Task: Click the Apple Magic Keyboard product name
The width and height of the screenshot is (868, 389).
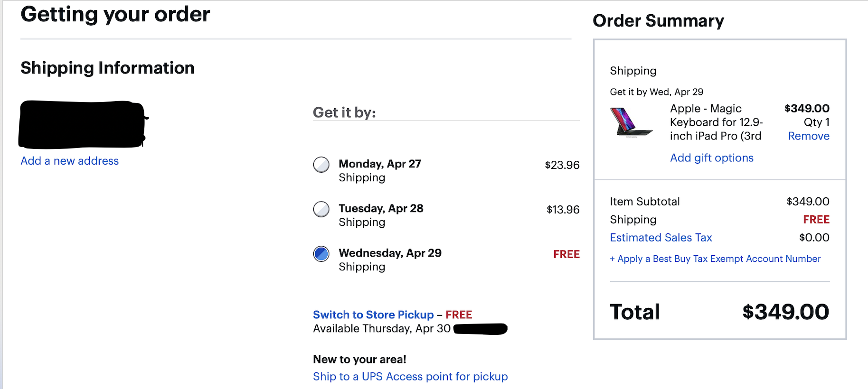Action: (716, 122)
